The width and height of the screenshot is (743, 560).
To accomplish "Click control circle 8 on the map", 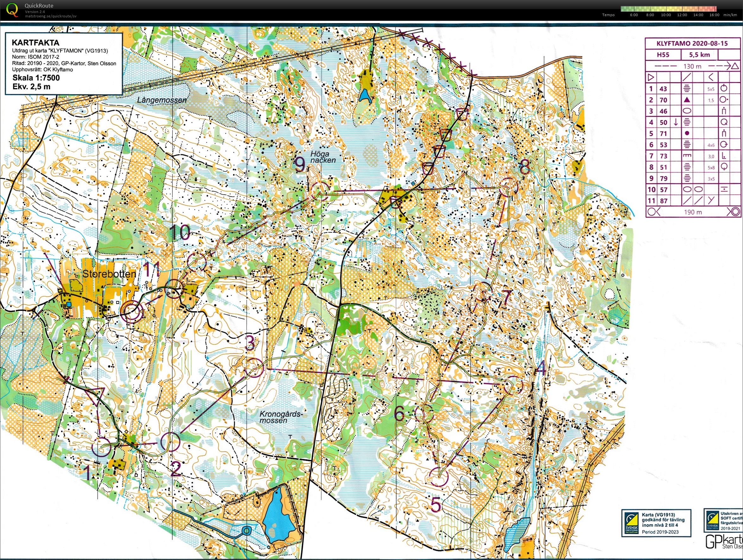I will pos(508,187).
